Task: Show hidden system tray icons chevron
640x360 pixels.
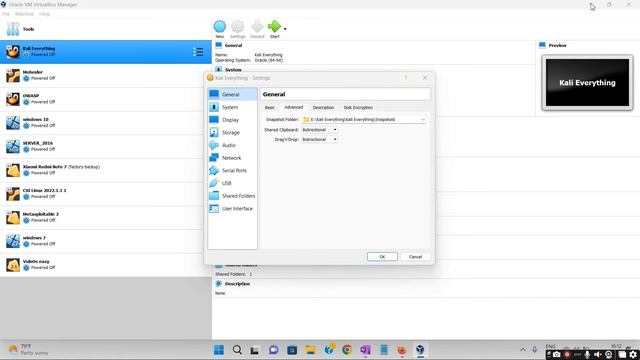Action: 522,350
